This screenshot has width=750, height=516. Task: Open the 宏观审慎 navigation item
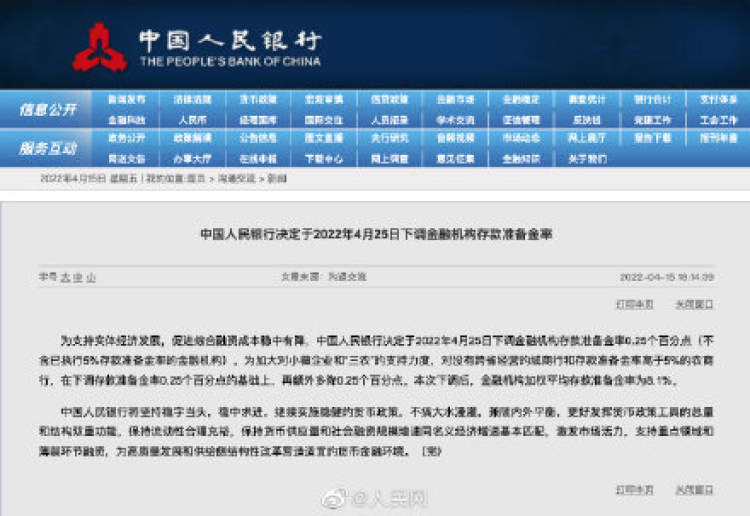[x=324, y=99]
